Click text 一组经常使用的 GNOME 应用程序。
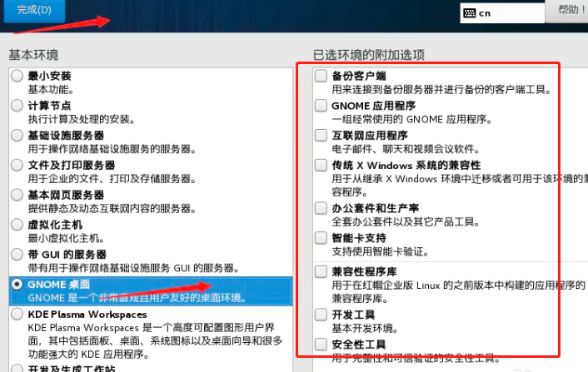The image size is (588, 372). (x=412, y=120)
